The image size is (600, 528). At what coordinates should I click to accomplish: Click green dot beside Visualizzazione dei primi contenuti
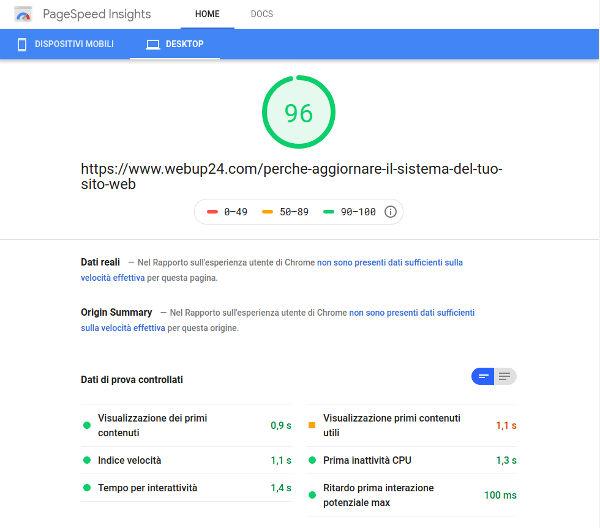click(x=87, y=425)
